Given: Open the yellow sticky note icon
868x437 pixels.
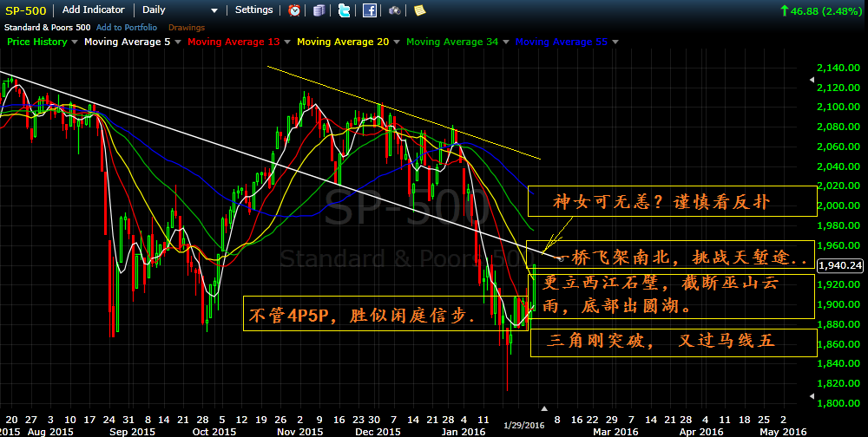Looking at the screenshot, I should coord(419,10).
